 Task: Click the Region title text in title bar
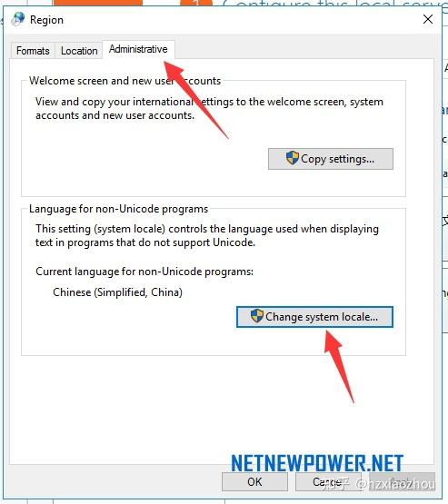coord(46,20)
